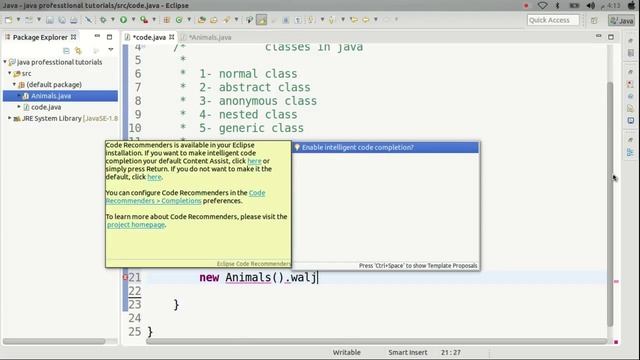The width and height of the screenshot is (640, 360).
Task: Click the Open Task toolbar icon
Action: coord(213,20)
